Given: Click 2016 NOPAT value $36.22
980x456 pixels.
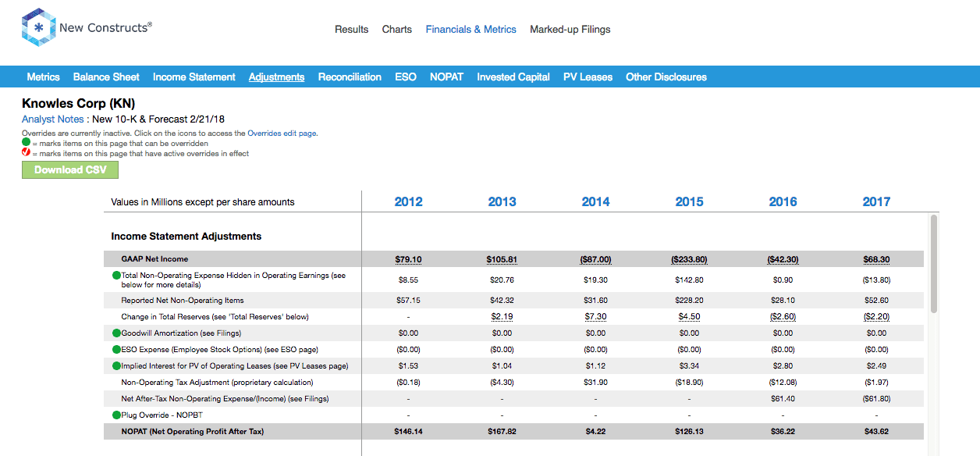Looking at the screenshot, I should point(783,432).
